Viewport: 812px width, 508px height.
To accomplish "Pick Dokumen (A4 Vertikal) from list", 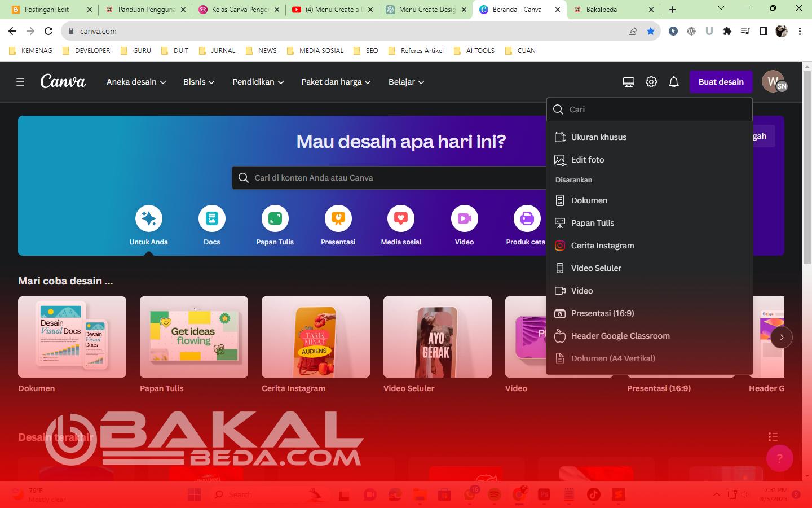I will [x=650, y=358].
